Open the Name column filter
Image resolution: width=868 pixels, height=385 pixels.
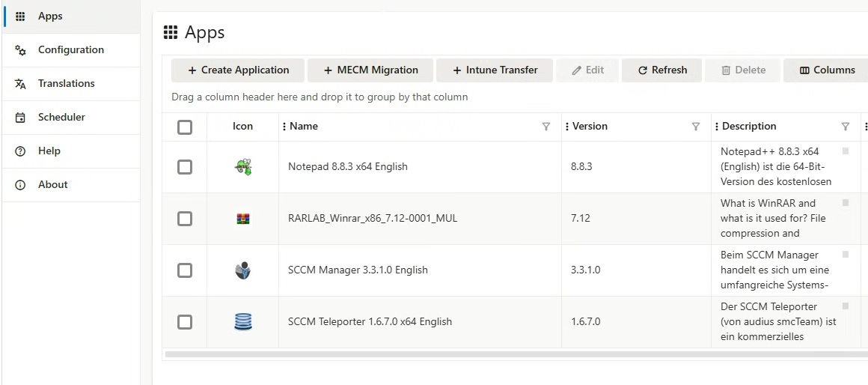(x=545, y=127)
